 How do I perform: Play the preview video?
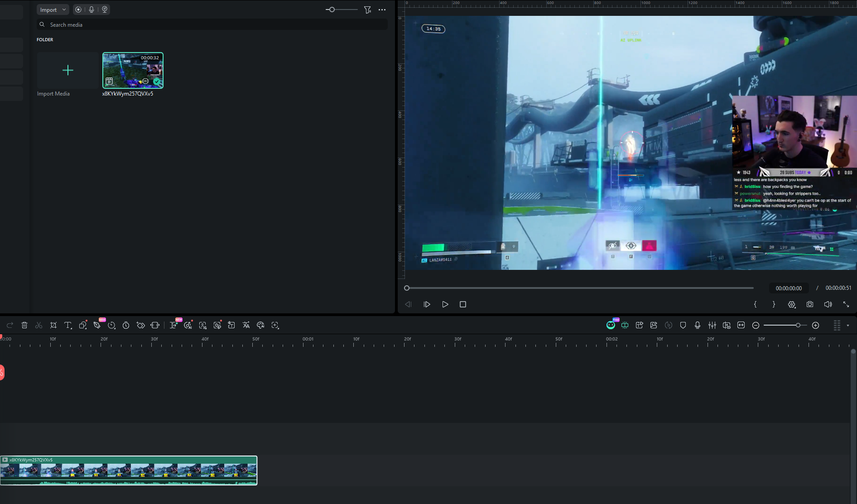pos(445,304)
